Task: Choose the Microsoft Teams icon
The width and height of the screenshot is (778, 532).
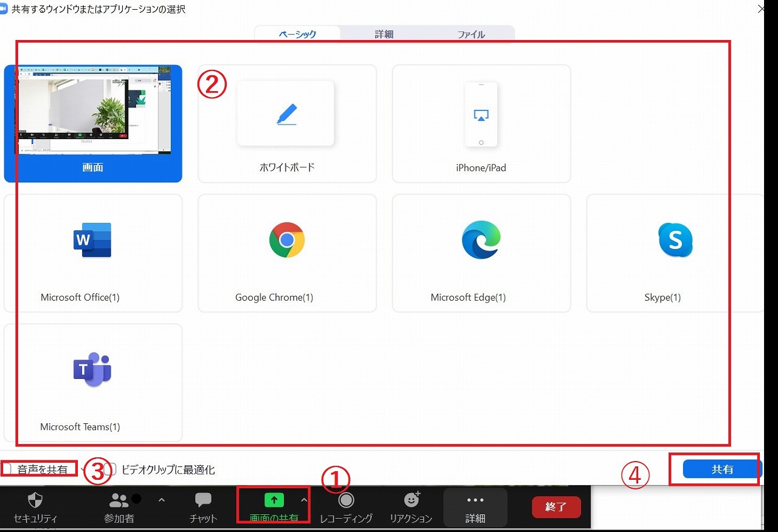Action: pos(92,369)
